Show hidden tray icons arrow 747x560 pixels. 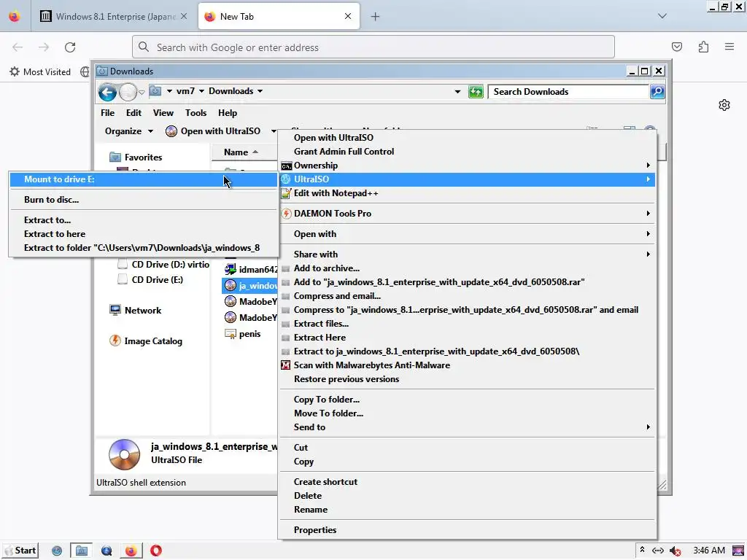pyautogui.click(x=642, y=550)
